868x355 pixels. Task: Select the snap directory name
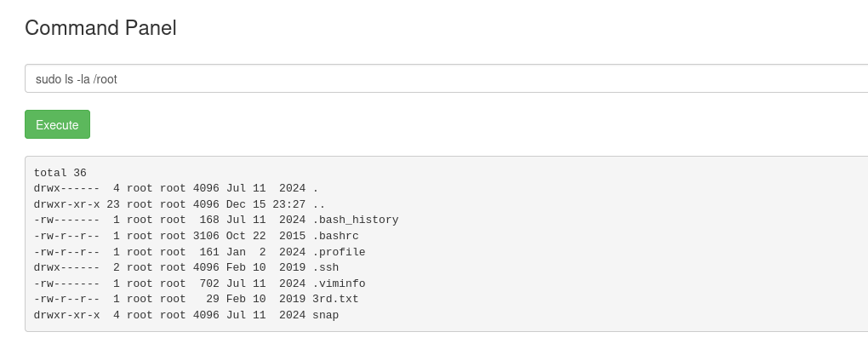[326, 315]
